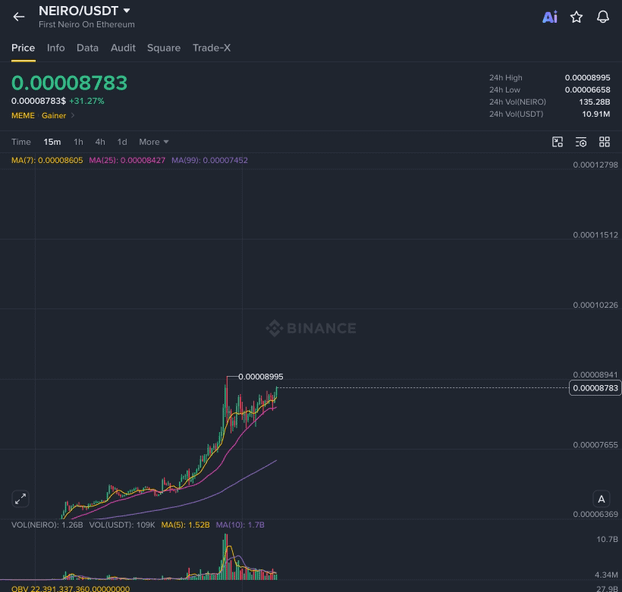The height and width of the screenshot is (592, 622).
Task: Click the 0.00008995 high marker on chart
Action: (261, 377)
